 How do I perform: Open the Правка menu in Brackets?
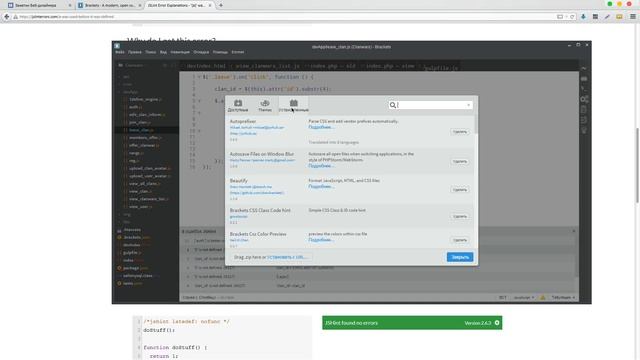(135, 52)
